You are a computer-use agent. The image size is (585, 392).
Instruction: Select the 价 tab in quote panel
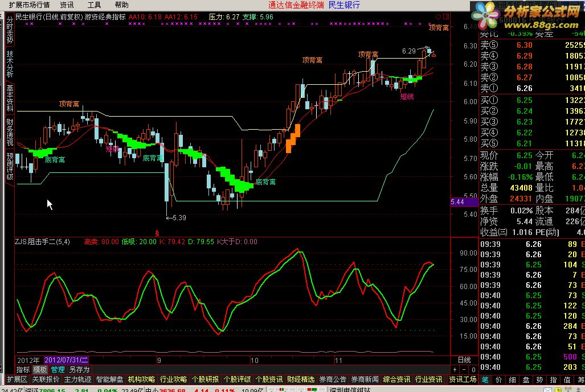point(499,379)
